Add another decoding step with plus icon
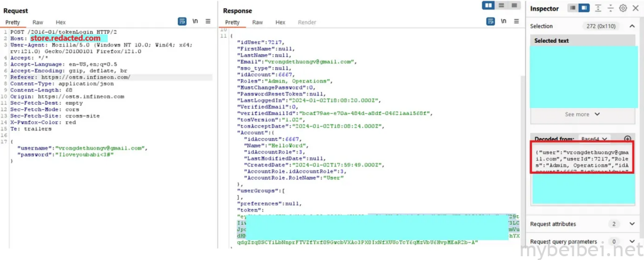 (627, 139)
